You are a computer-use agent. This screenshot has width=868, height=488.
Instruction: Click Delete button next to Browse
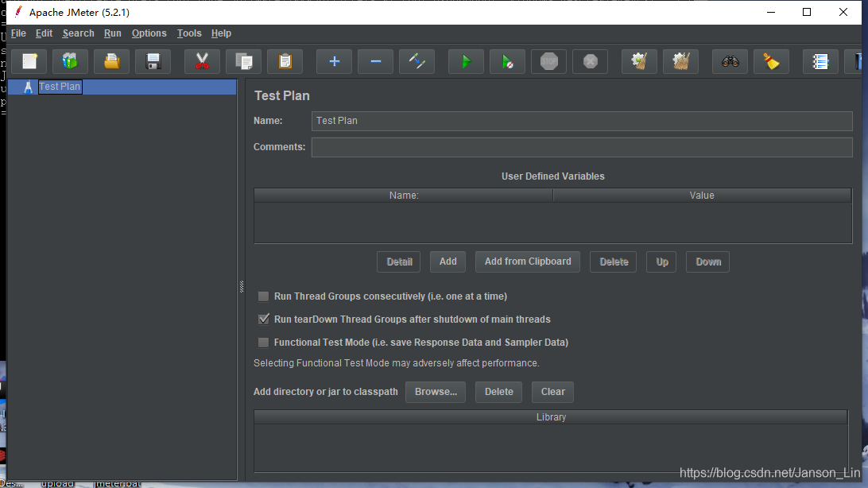(498, 392)
